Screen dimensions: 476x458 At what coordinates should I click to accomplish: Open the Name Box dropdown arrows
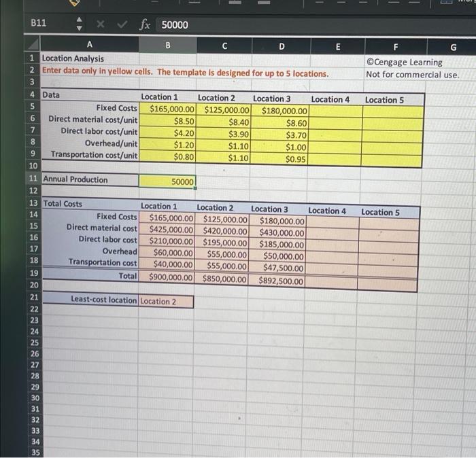(x=79, y=24)
